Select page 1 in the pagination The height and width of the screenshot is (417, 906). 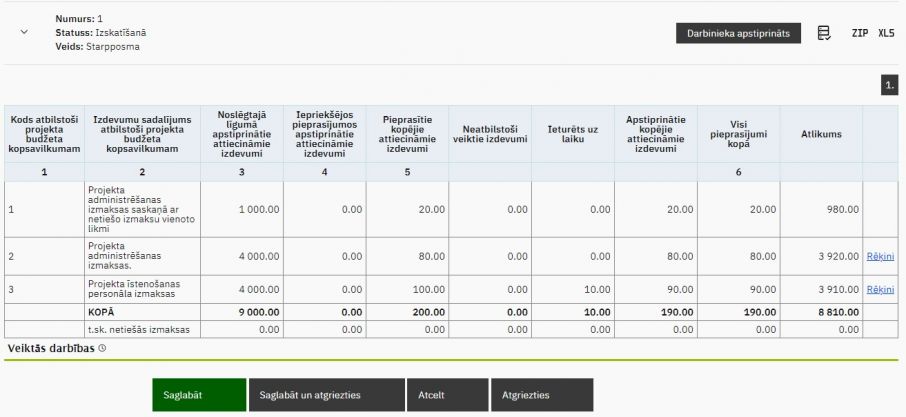(x=889, y=86)
